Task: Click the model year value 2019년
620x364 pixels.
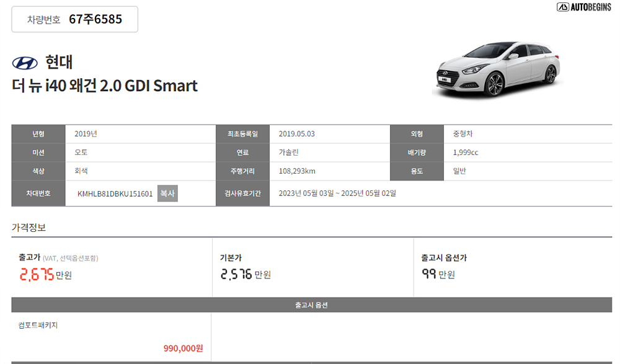Action: click(x=86, y=134)
